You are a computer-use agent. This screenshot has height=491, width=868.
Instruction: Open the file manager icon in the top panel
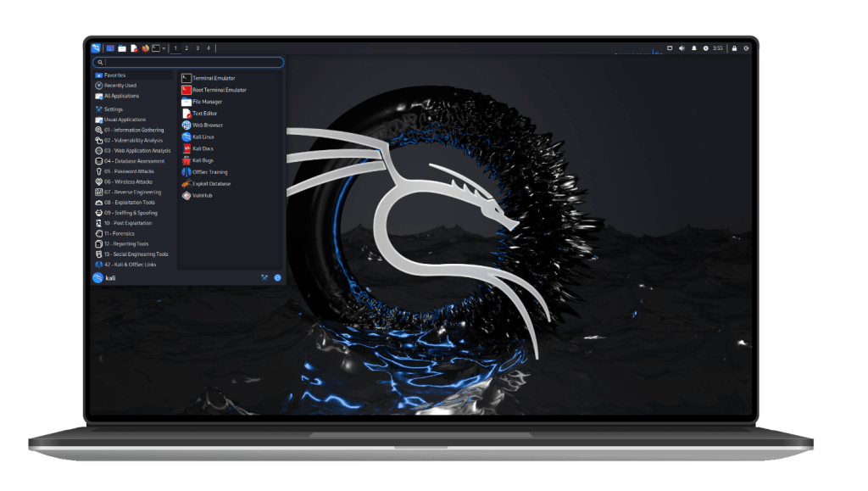point(122,48)
